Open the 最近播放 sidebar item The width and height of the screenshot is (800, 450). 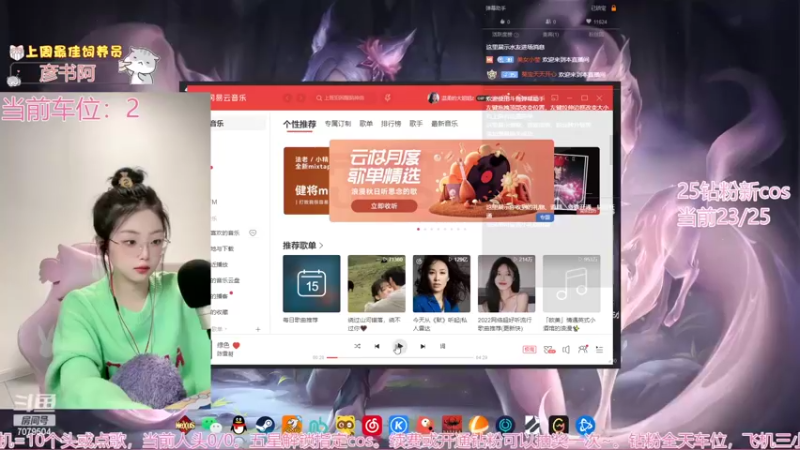(x=220, y=264)
